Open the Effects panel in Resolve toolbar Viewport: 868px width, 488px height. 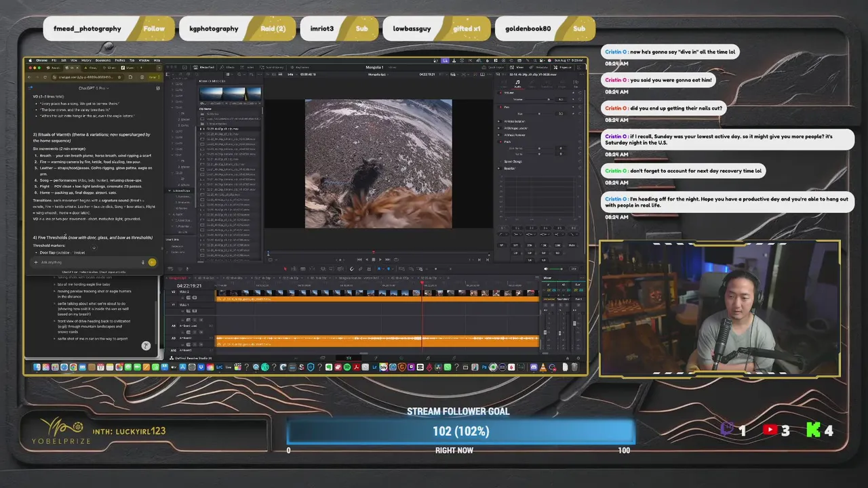tap(227, 67)
